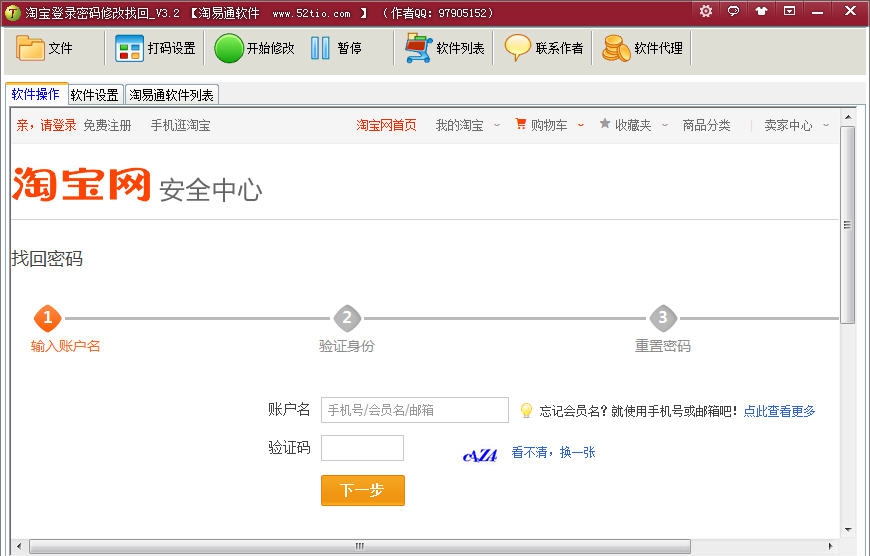The image size is (870, 556).
Task: Click the shirt skin icon in title bar
Action: click(761, 11)
